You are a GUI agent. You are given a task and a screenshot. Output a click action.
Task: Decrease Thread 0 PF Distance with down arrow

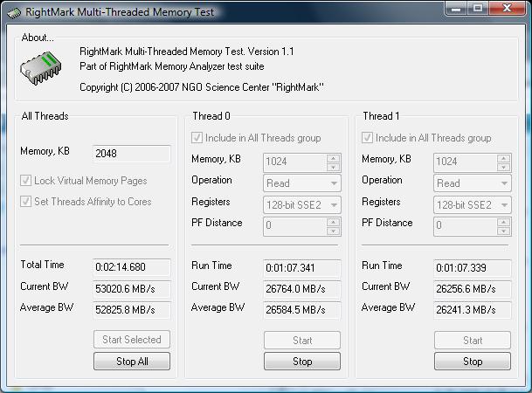tap(333, 231)
